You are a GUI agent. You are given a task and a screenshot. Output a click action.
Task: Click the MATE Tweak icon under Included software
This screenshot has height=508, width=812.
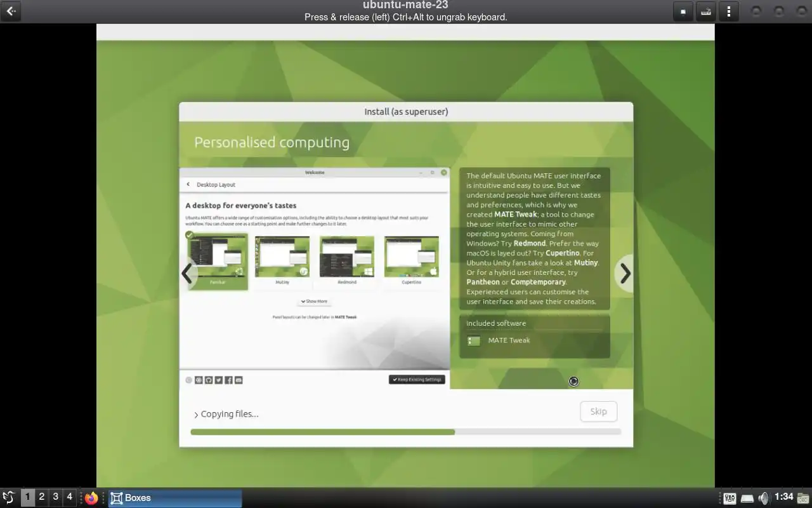click(474, 341)
